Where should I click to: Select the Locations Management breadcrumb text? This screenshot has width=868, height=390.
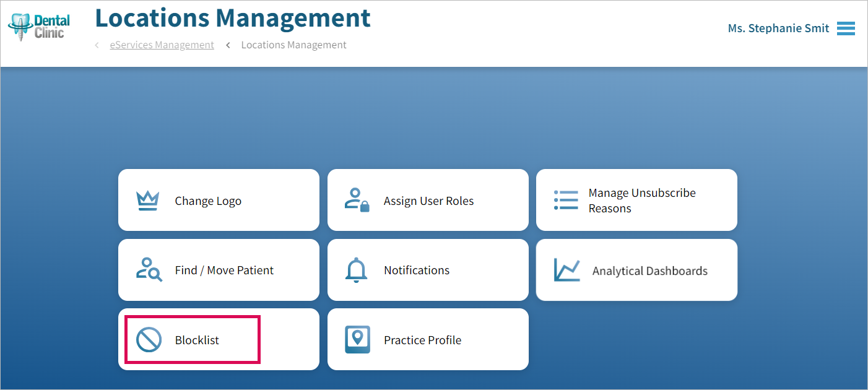[x=293, y=45]
